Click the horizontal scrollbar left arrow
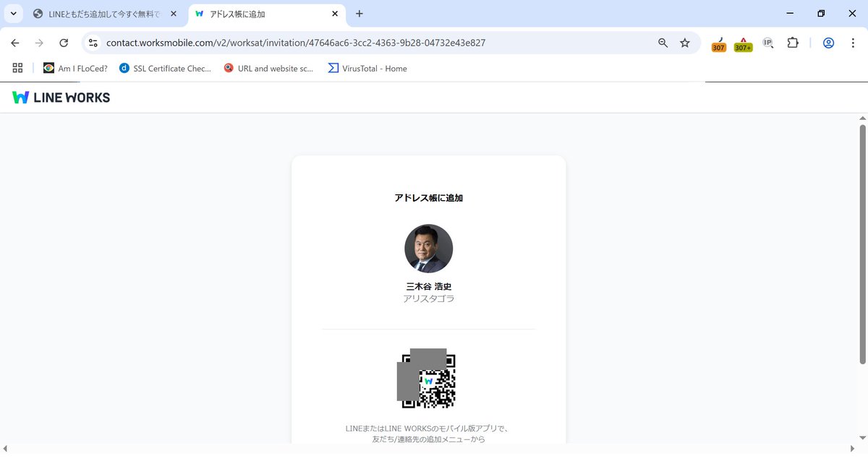Image resolution: width=868 pixels, height=461 pixels. [5, 449]
